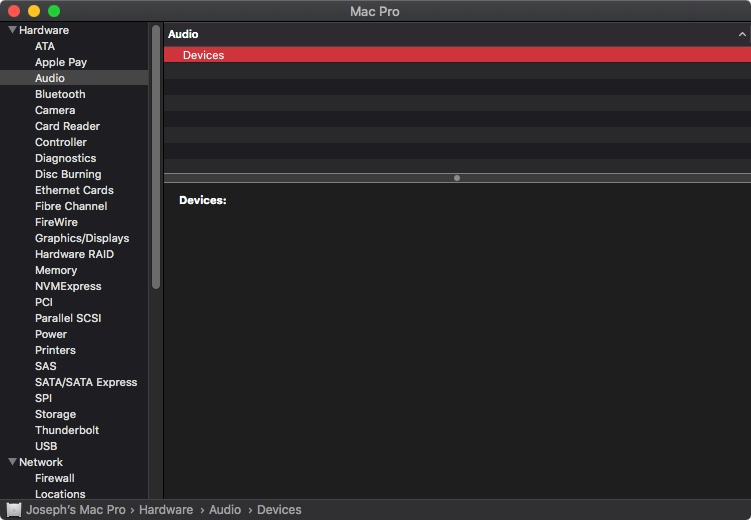Maximize the window with green button
751x520 pixels.
pyautogui.click(x=54, y=11)
